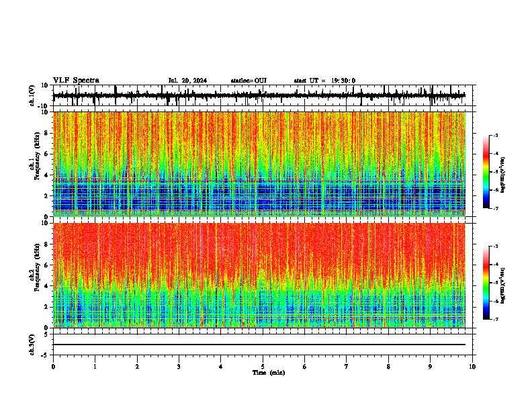Click the ch.2 colorbar "log(PSD)" units label
The width and height of the screenshot is (532, 411).
(x=503, y=285)
